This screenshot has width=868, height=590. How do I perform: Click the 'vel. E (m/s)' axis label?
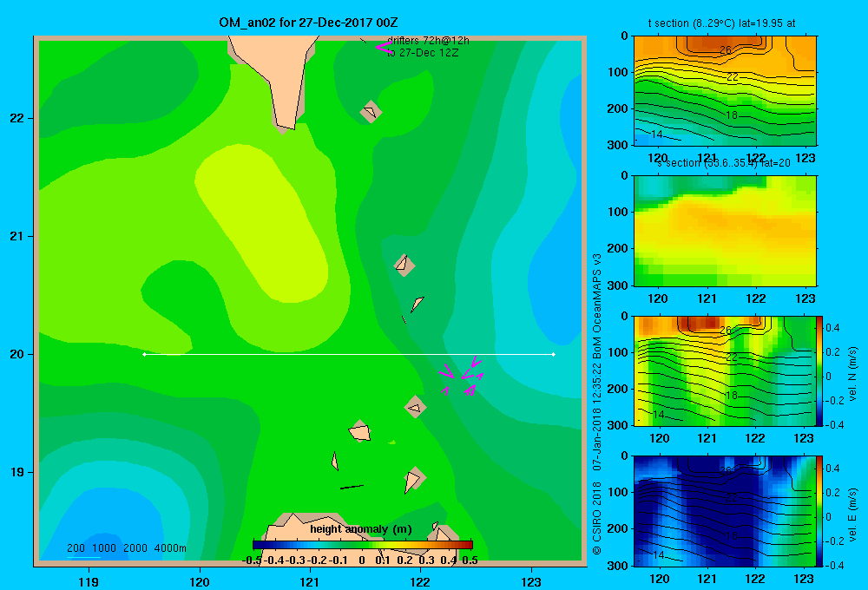[x=852, y=515]
